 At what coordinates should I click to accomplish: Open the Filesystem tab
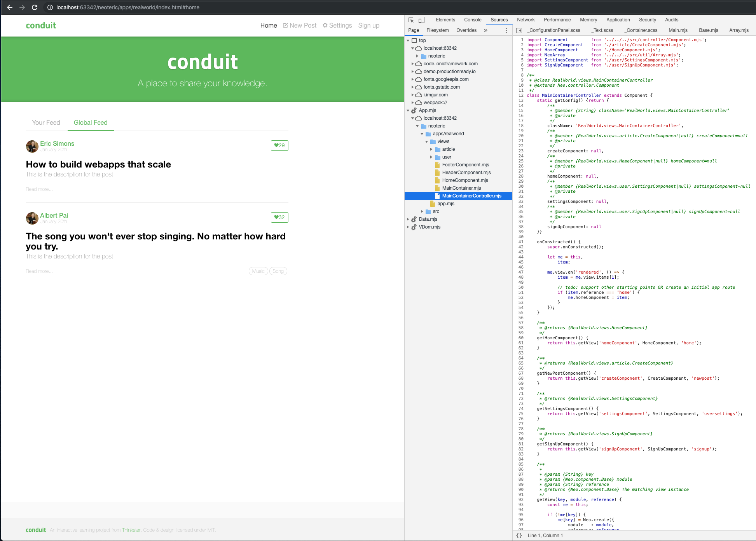click(x=438, y=30)
